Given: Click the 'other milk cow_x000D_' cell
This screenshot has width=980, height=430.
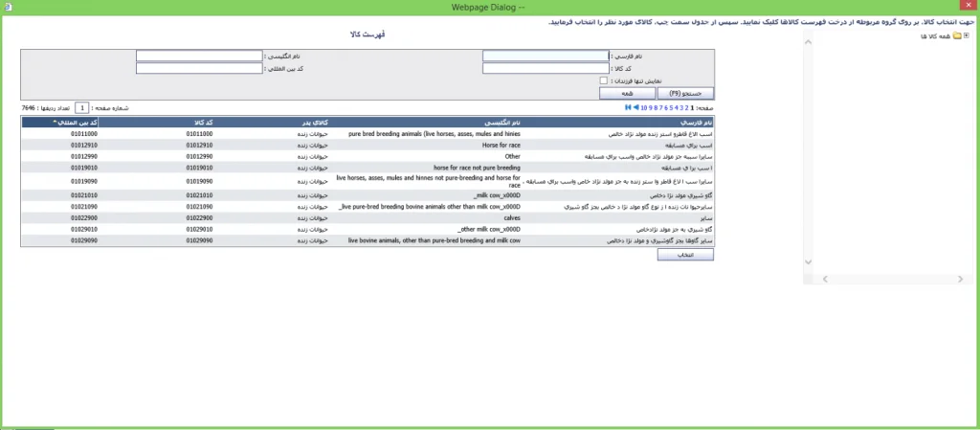Looking at the screenshot, I should coord(489,230).
